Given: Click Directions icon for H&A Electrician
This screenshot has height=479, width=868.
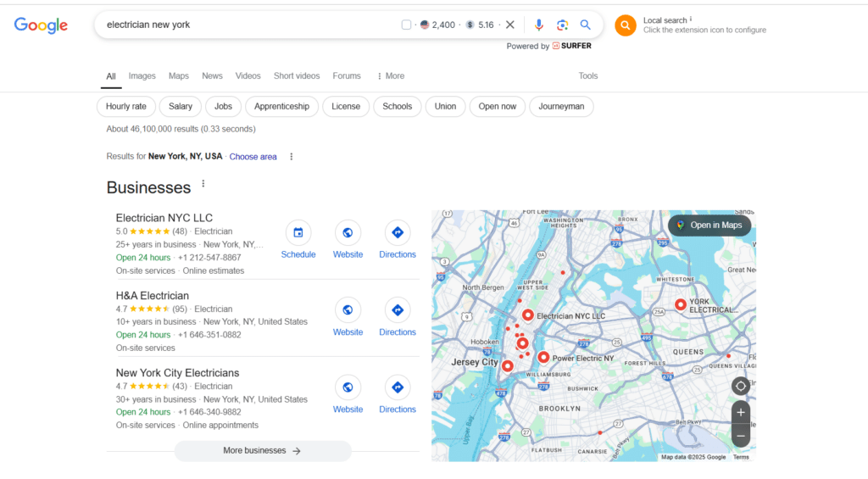Looking at the screenshot, I should tap(398, 310).
